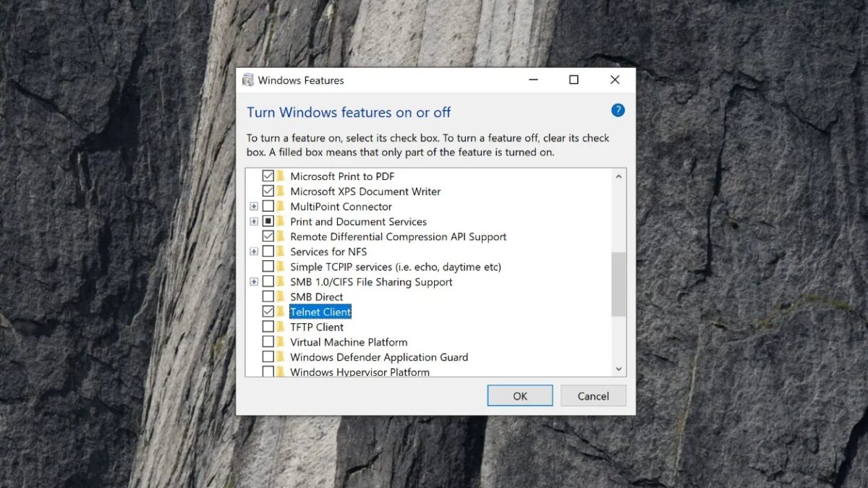
Task: Click folder icon beside Windows Defender Application Guard
Action: click(x=281, y=357)
